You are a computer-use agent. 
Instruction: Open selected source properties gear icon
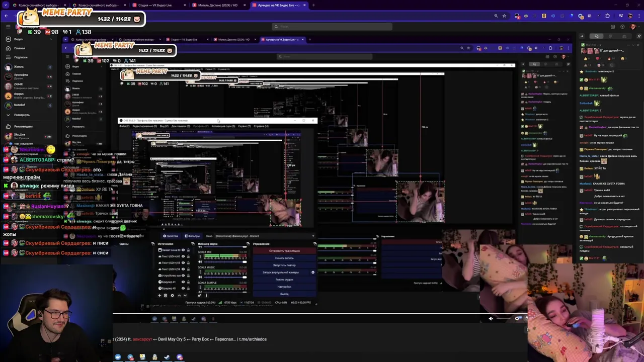point(172,296)
